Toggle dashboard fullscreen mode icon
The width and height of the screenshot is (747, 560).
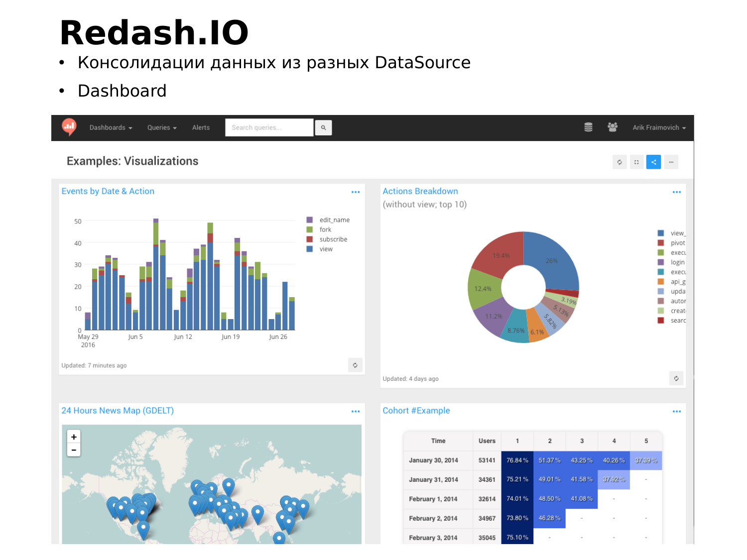[x=636, y=162]
